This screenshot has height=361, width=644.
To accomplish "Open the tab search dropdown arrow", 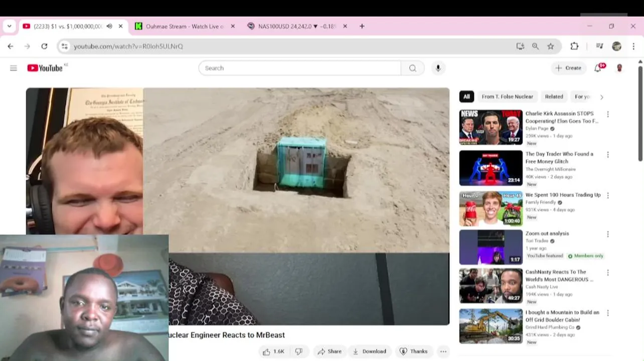I will pyautogui.click(x=9, y=26).
